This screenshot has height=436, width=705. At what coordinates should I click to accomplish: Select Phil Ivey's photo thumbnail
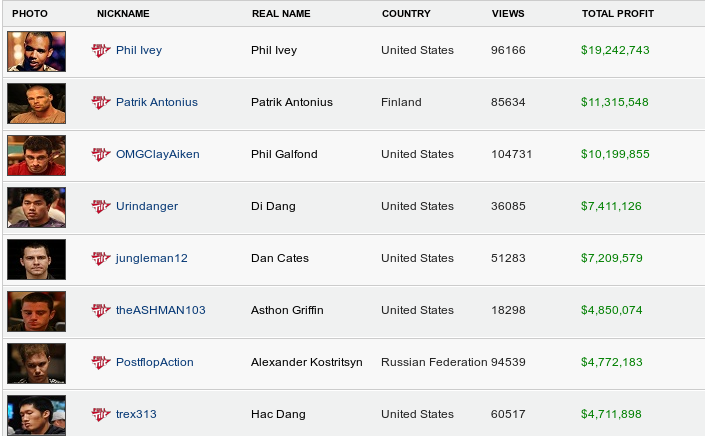click(x=36, y=51)
